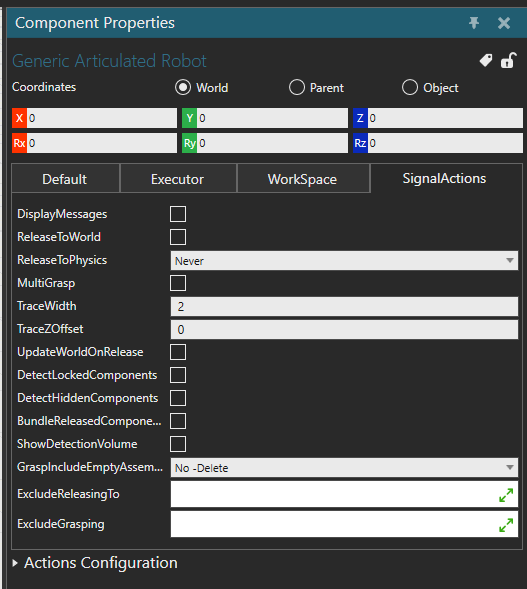Click the blue Rz rotation label
This screenshot has height=589, width=527.
pos(360,143)
